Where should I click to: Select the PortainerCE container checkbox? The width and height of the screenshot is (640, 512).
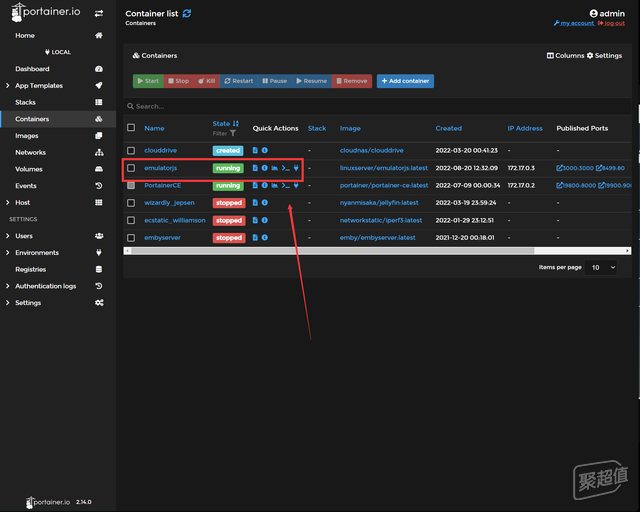pyautogui.click(x=131, y=185)
